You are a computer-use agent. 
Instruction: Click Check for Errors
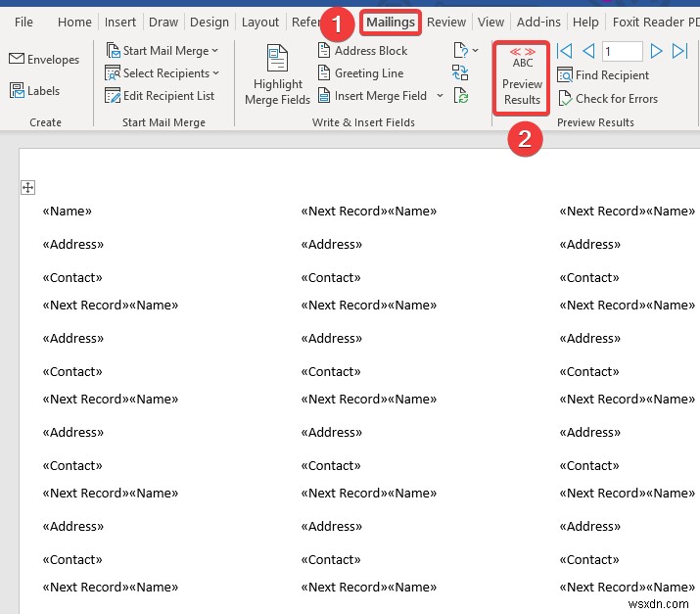coord(608,98)
